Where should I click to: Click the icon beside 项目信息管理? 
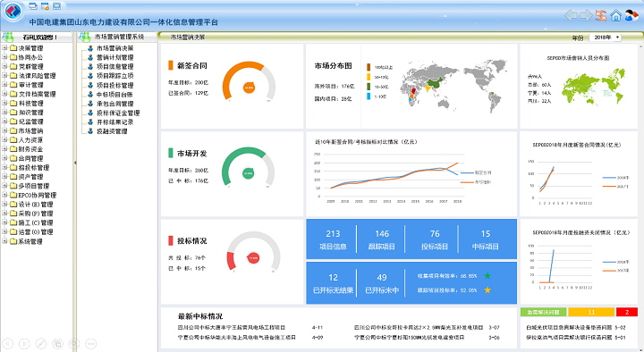(90, 66)
